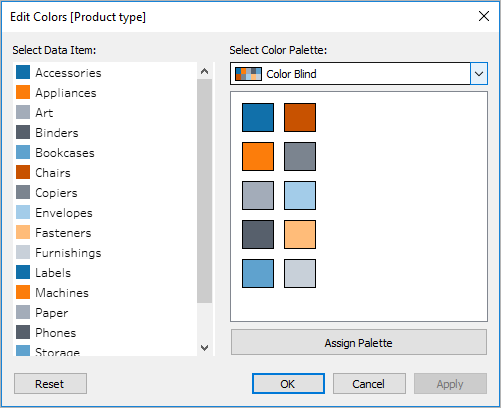
Task: Pick the pale sky blue palette swatch
Action: 300,195
